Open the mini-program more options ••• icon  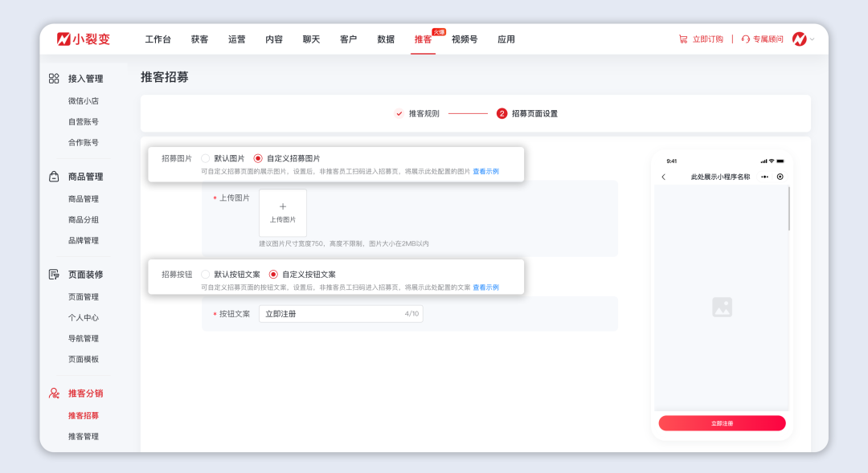click(765, 176)
